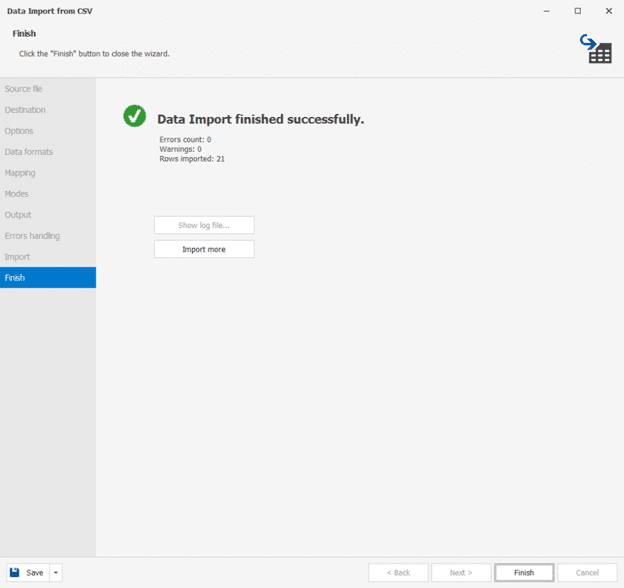This screenshot has height=588, width=624.
Task: Go to Errors handling step
Action: (x=32, y=236)
